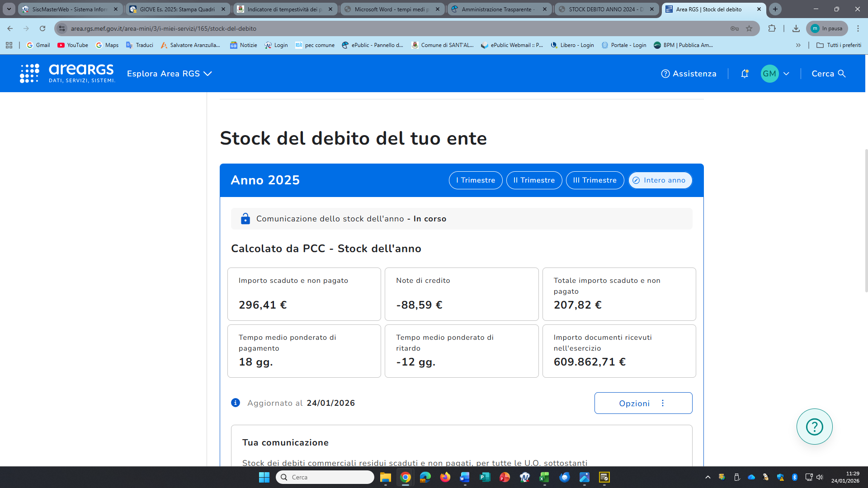Switch to the Intero anno period
This screenshot has width=868, height=488.
click(x=660, y=180)
